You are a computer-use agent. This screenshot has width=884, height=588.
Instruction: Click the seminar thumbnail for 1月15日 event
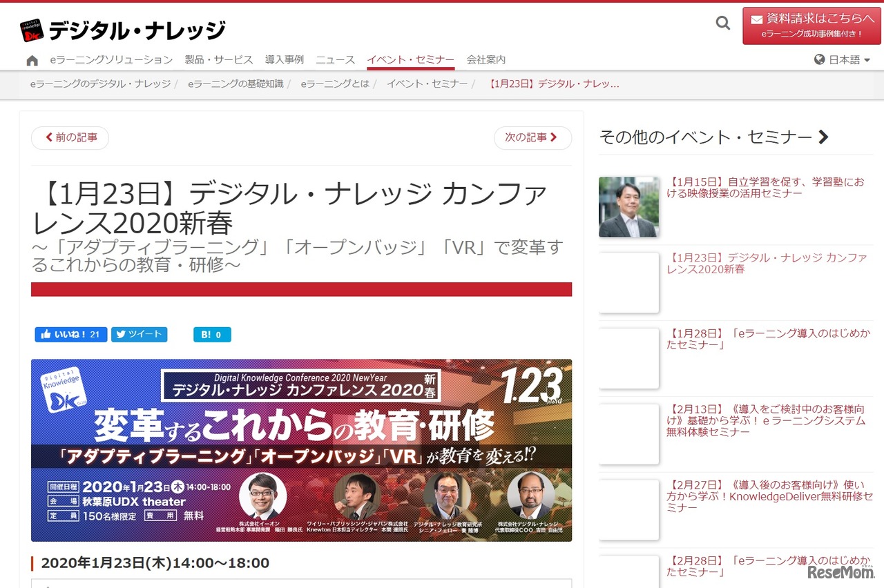(628, 206)
